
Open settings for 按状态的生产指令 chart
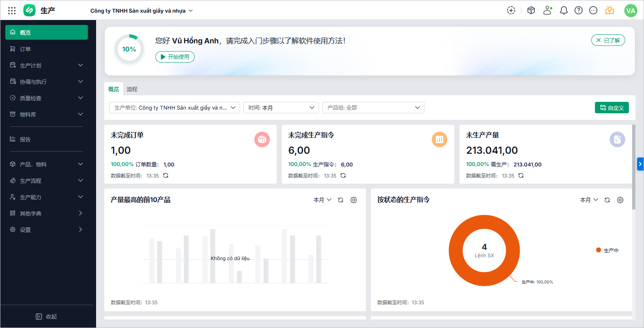[620, 200]
